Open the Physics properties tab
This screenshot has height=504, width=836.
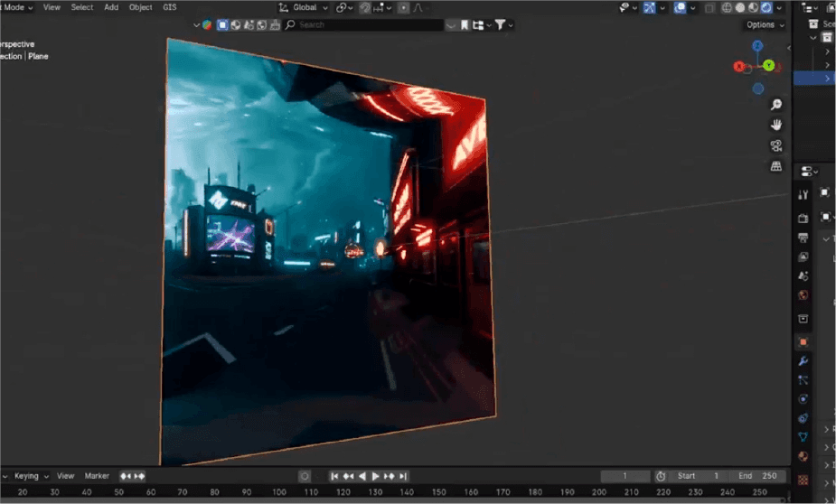tap(803, 399)
